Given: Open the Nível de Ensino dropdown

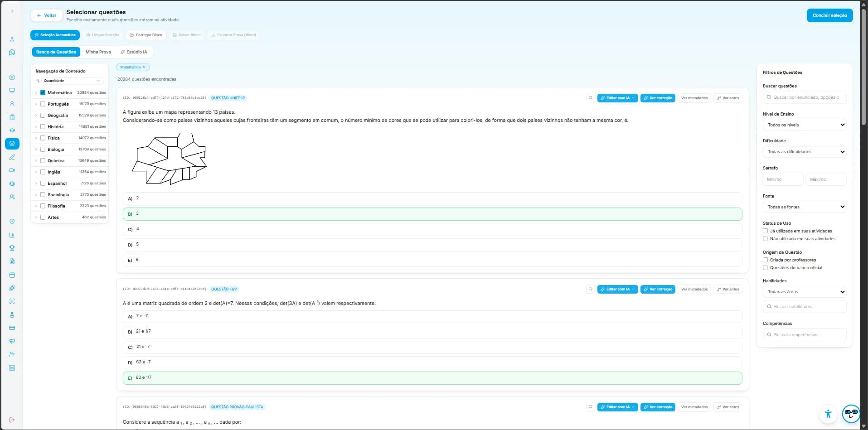Looking at the screenshot, I should click(804, 125).
